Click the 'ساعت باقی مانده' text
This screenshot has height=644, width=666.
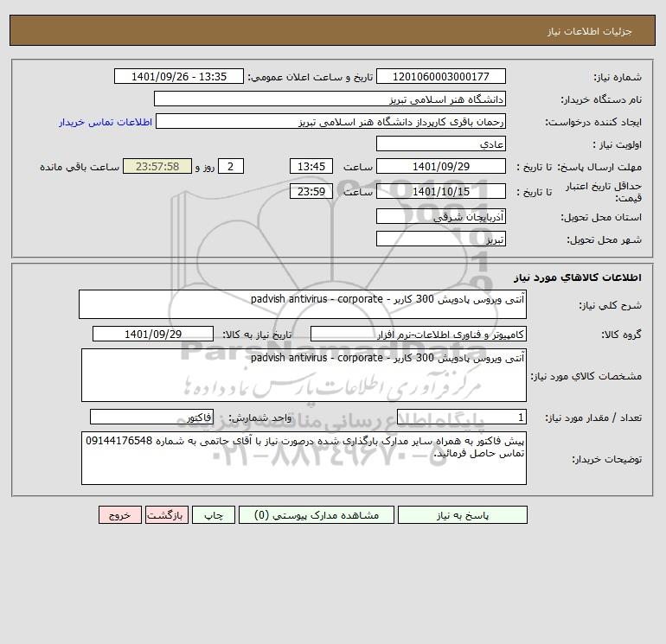(x=80, y=167)
